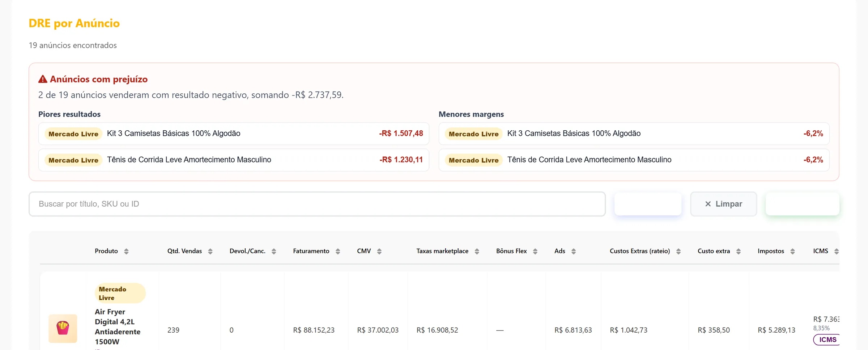Screen dimensions: 868x350
Task: Focus the search by título, SKU ou ID field
Action: pyautogui.click(x=317, y=204)
